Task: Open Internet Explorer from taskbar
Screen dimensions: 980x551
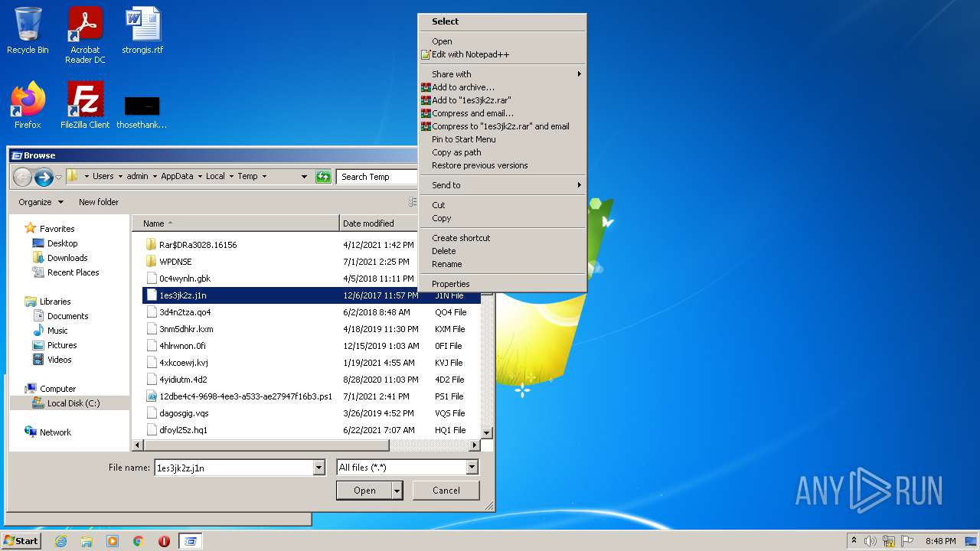Action: [60, 541]
